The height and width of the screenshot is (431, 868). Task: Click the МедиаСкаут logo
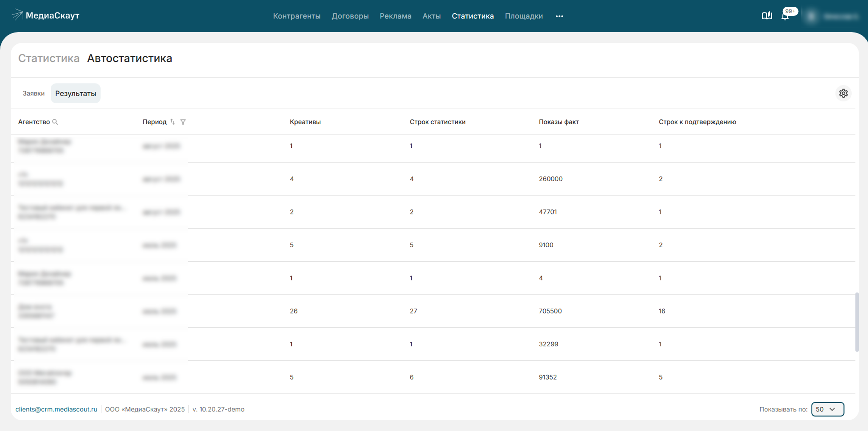click(45, 16)
